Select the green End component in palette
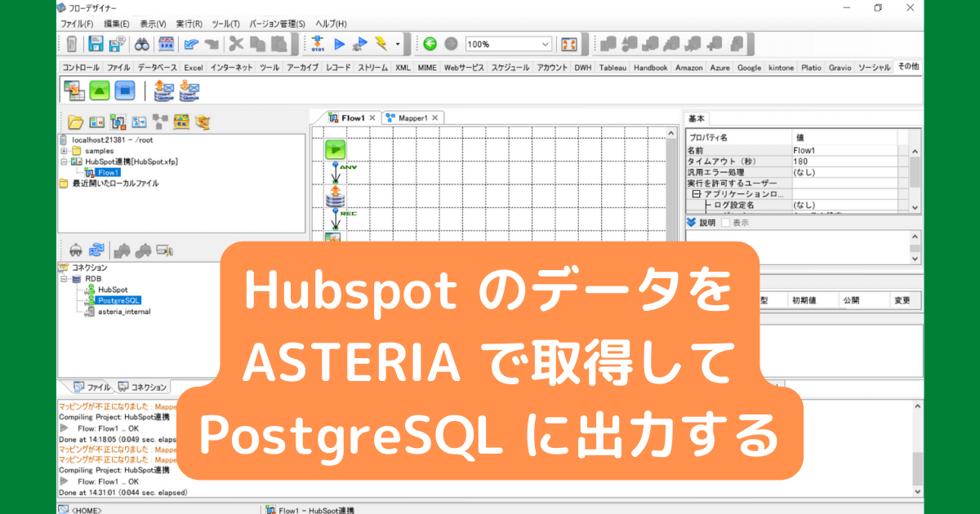This screenshot has width=980, height=514. tap(99, 90)
